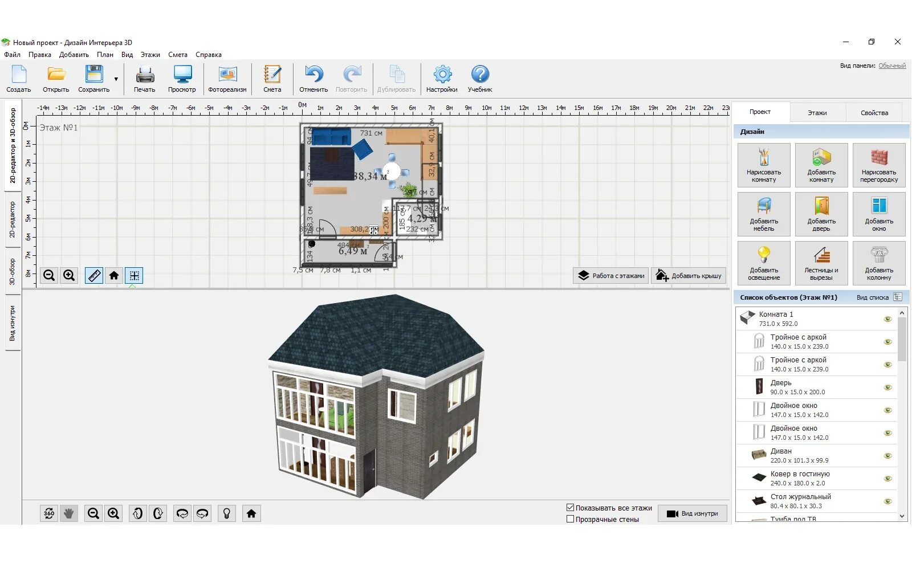Open Настройки gear settings
This screenshot has height=588, width=912.
point(442,79)
